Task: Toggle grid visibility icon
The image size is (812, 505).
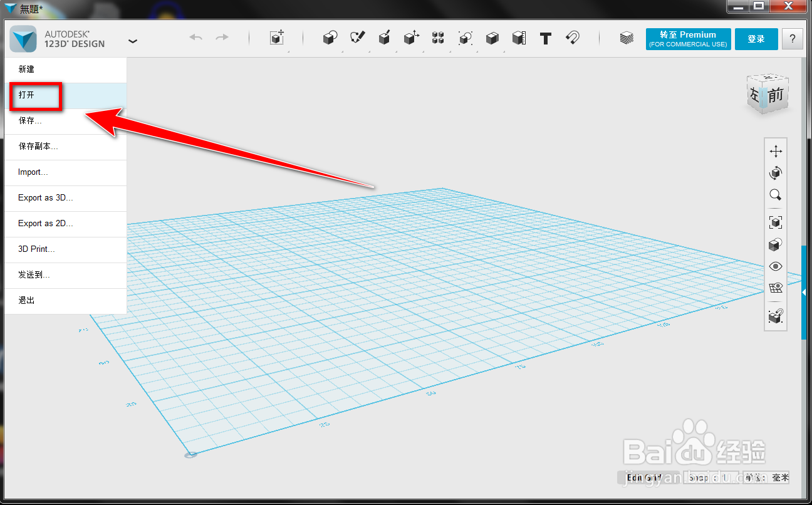Action: 776,288
